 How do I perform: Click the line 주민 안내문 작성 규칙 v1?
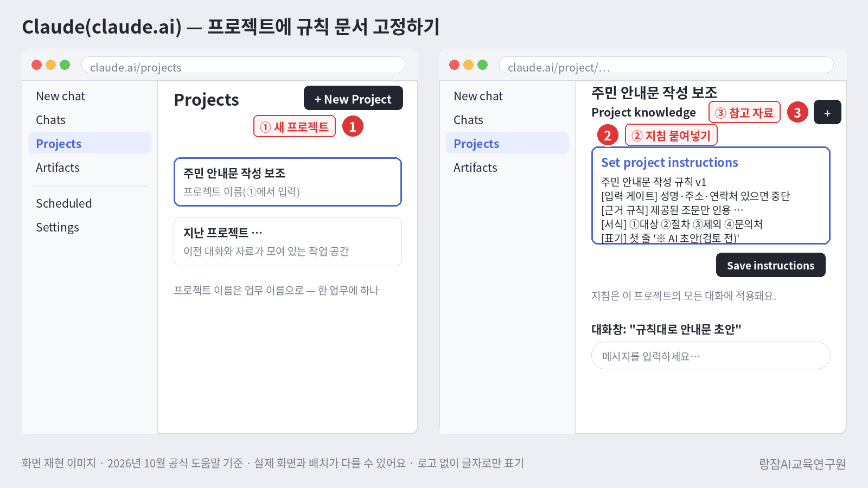[x=654, y=182]
